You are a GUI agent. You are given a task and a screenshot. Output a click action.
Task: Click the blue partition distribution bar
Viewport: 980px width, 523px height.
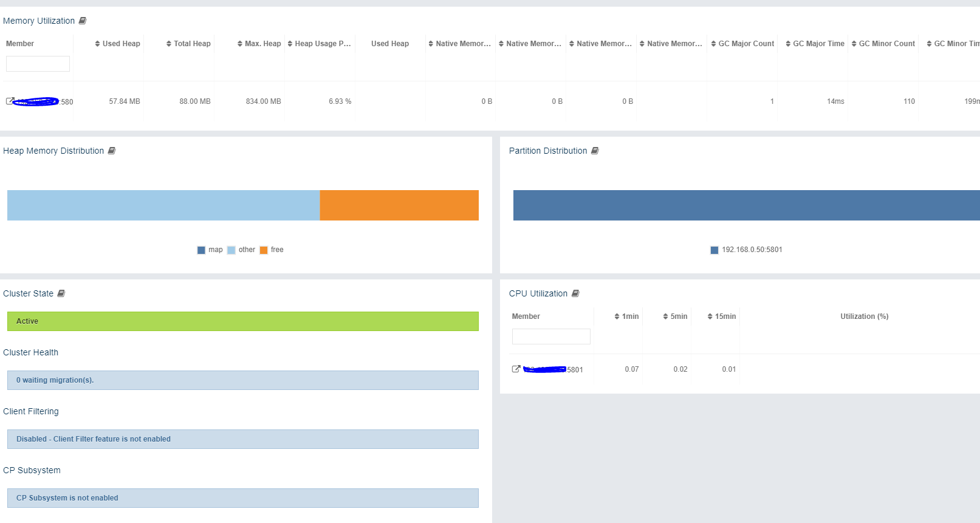pos(747,205)
